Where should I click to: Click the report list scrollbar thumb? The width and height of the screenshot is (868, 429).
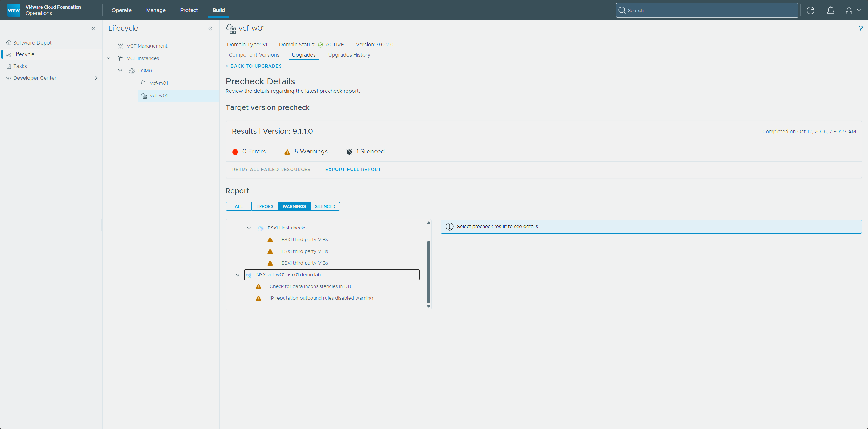click(429, 272)
